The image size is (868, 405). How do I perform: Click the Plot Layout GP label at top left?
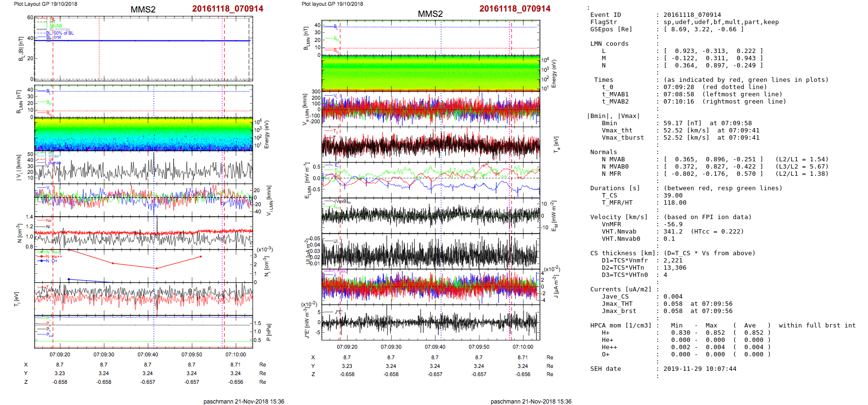tap(45, 4)
